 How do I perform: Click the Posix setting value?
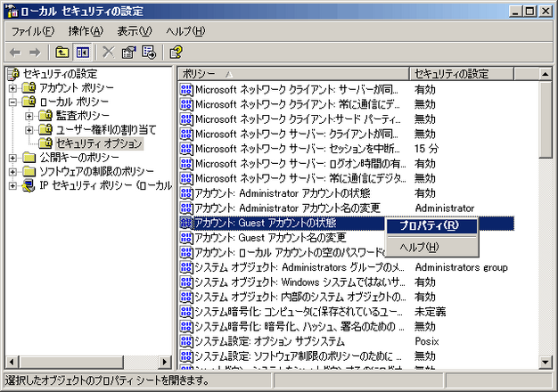pos(427,341)
